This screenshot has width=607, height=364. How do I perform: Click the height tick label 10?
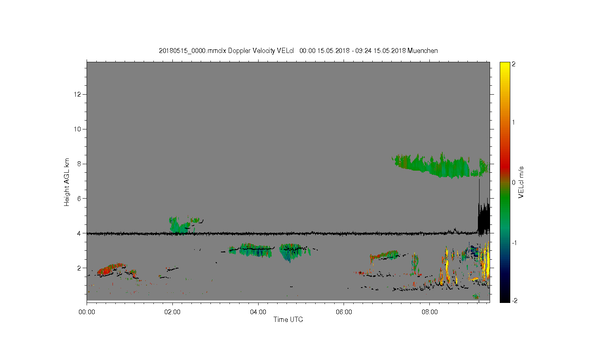click(78, 129)
